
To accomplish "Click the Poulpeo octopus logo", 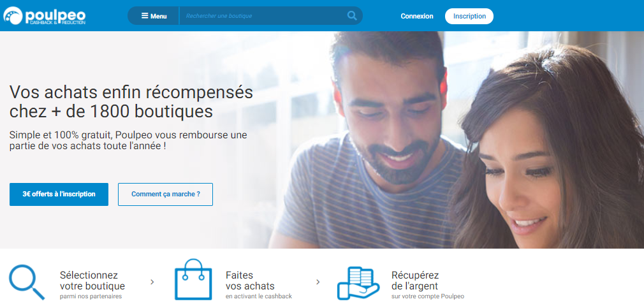I will pyautogui.click(x=13, y=15).
